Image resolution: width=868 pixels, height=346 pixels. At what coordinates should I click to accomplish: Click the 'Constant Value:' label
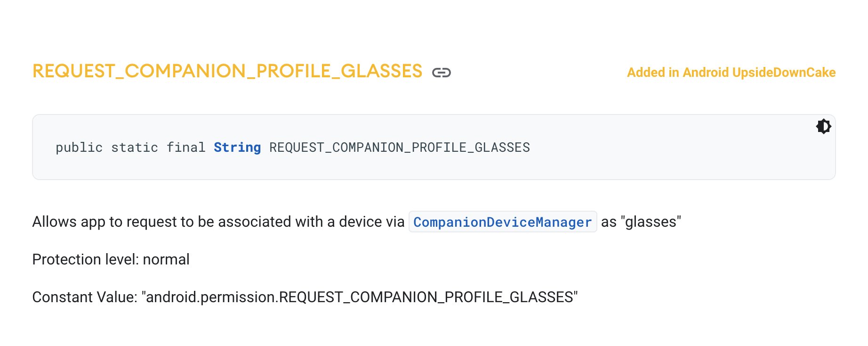(x=85, y=297)
